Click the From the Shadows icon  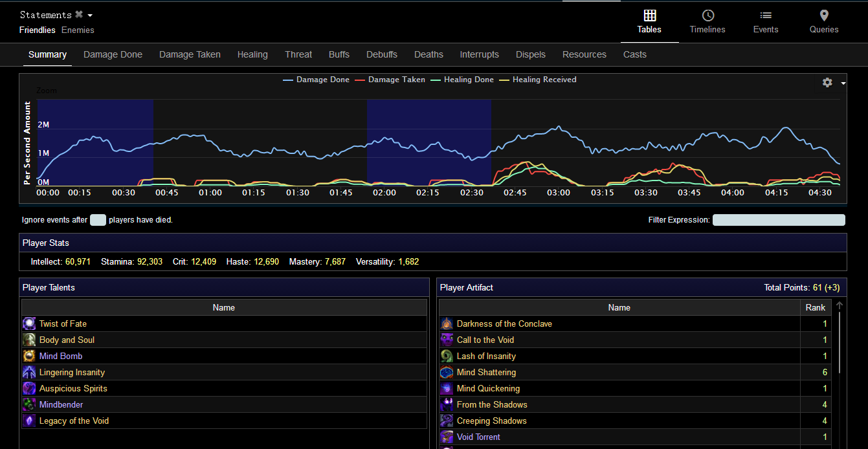coord(447,404)
